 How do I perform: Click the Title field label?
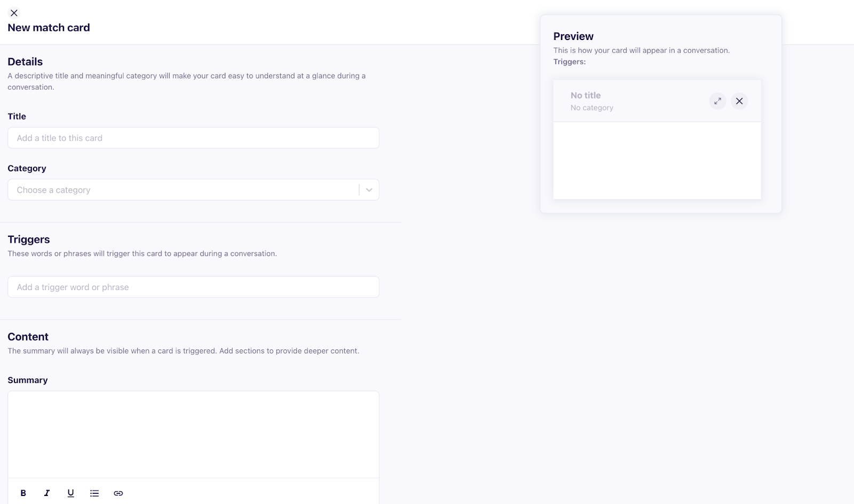pyautogui.click(x=17, y=116)
